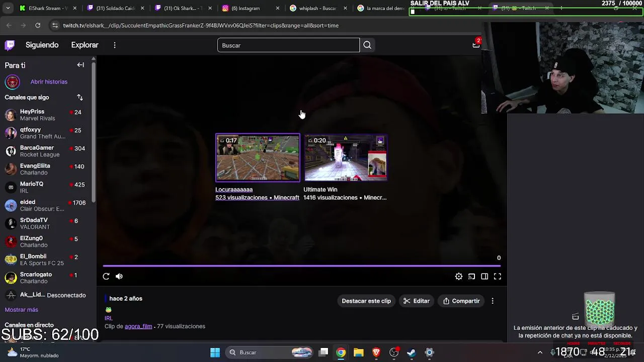Toggle theatre mode in the player

click(485, 276)
